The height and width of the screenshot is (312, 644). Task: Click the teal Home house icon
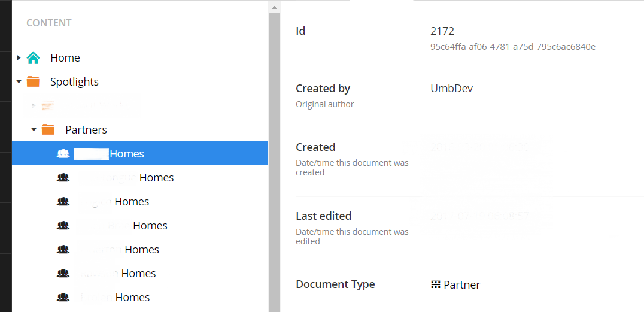coord(33,58)
